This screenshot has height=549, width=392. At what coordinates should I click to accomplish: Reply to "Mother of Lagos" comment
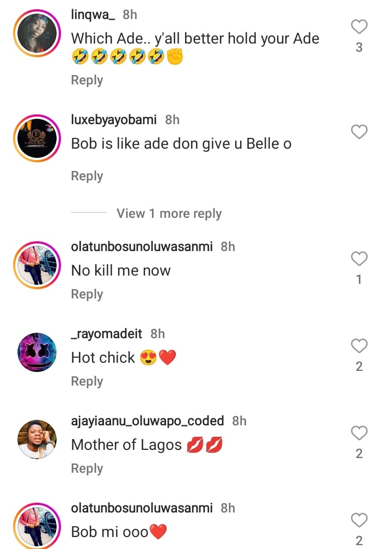point(87,468)
